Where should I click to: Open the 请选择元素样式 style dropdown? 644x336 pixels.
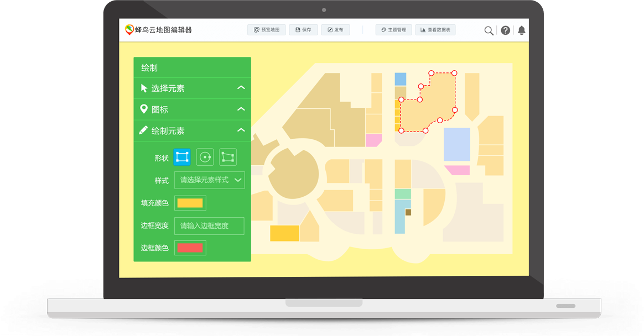click(209, 180)
